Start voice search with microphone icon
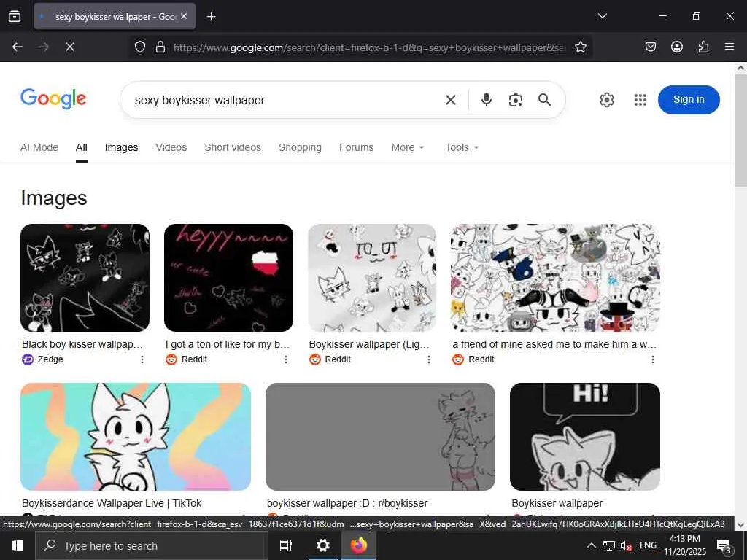 [487, 99]
